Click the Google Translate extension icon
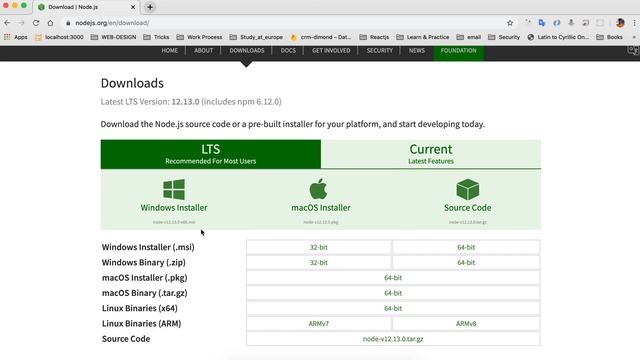This screenshot has height=360, width=640. [x=542, y=23]
